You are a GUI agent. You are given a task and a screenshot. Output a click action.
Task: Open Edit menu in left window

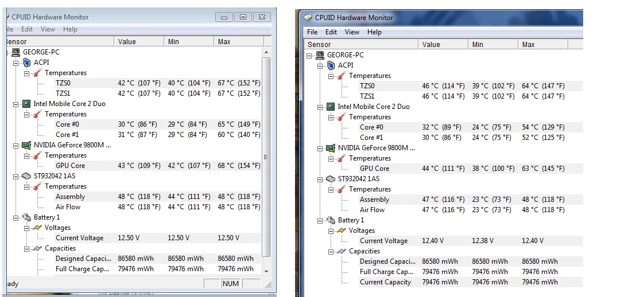pyautogui.click(x=27, y=29)
